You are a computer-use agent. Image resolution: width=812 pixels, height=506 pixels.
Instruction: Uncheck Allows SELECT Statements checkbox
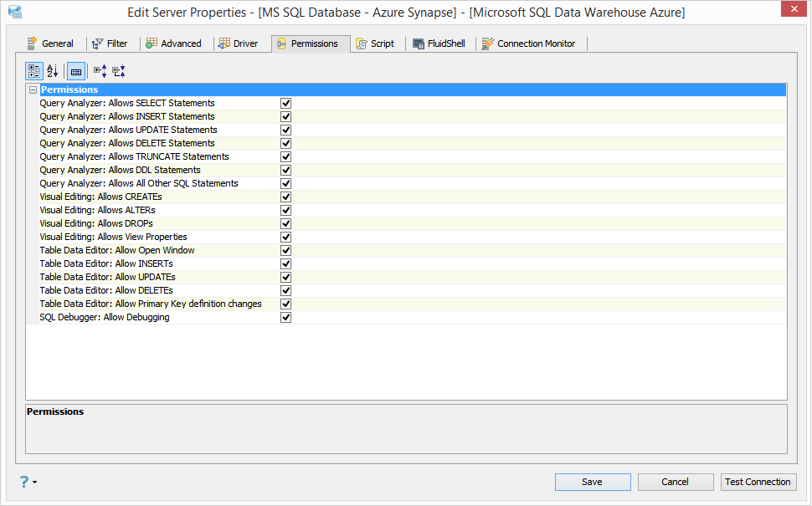coord(285,103)
